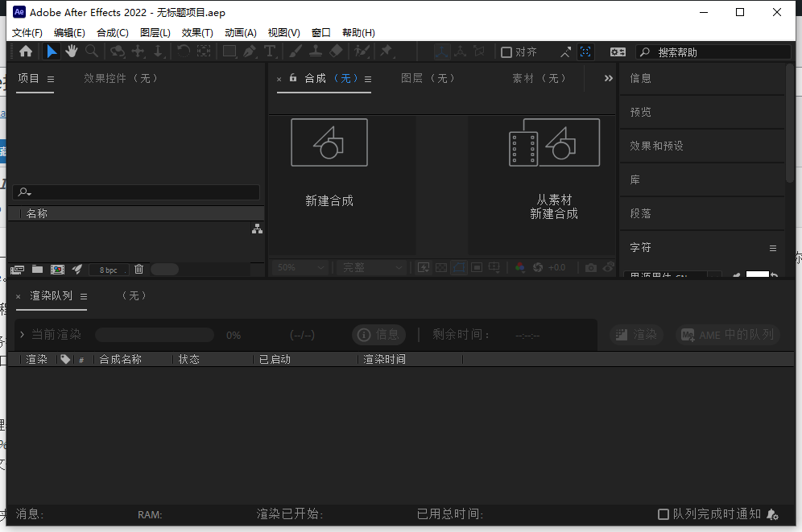Select the Pan camera tool
The width and height of the screenshot is (802, 532).
(x=138, y=51)
